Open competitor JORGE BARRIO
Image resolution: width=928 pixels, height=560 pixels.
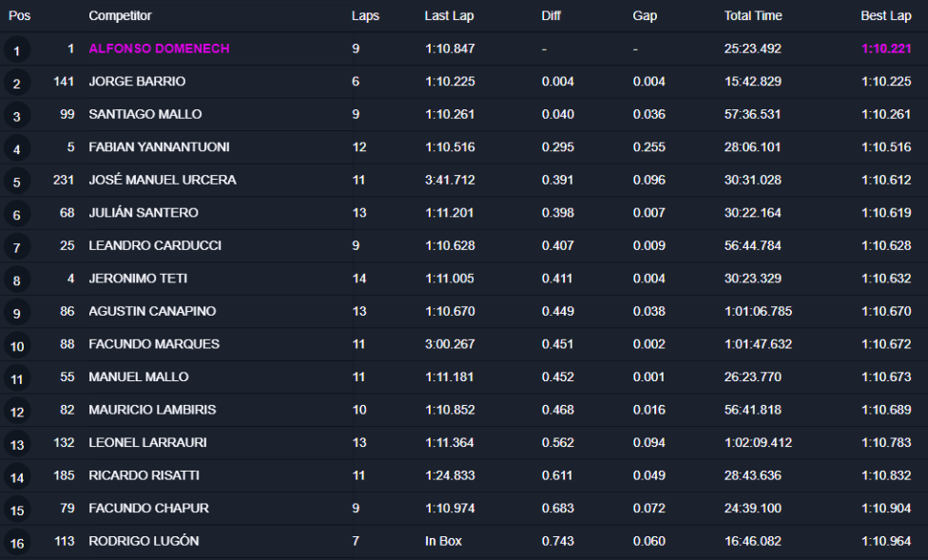[137, 82]
